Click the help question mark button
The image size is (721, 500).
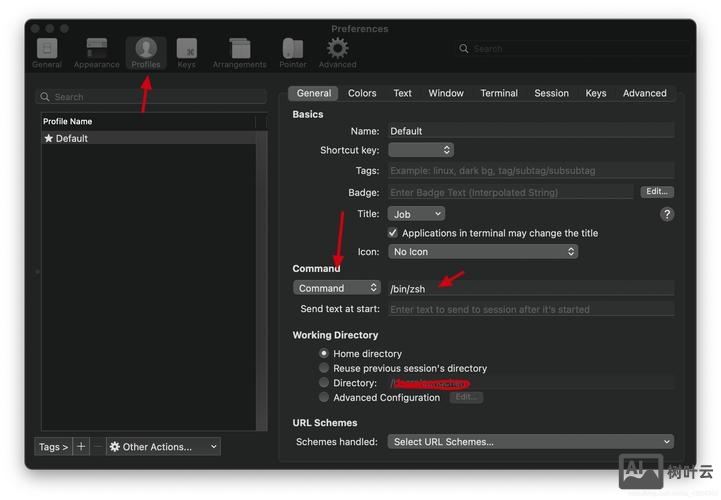click(667, 214)
